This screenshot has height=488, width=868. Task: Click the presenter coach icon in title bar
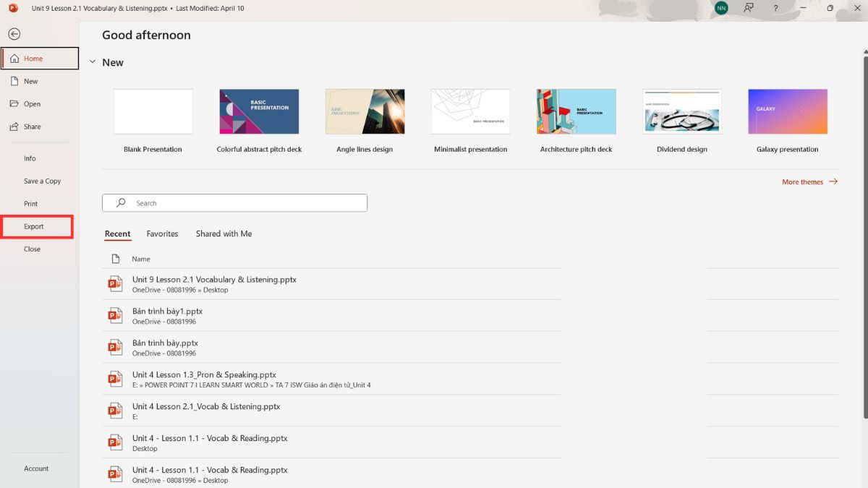coord(749,8)
